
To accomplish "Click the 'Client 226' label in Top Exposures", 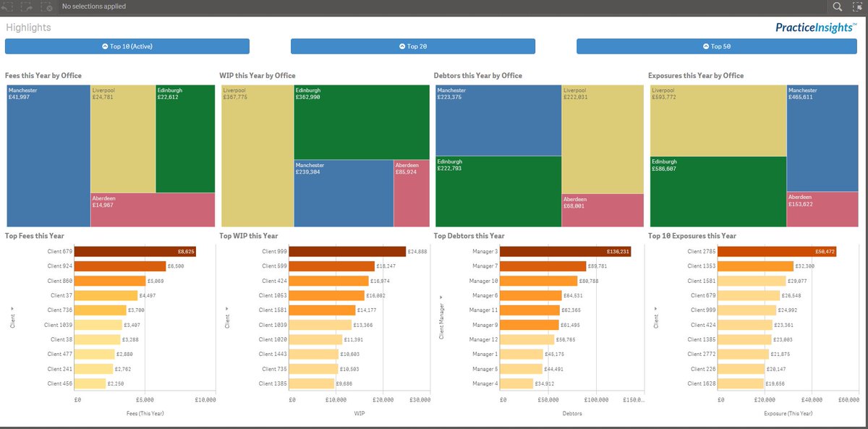I will click(x=703, y=368).
